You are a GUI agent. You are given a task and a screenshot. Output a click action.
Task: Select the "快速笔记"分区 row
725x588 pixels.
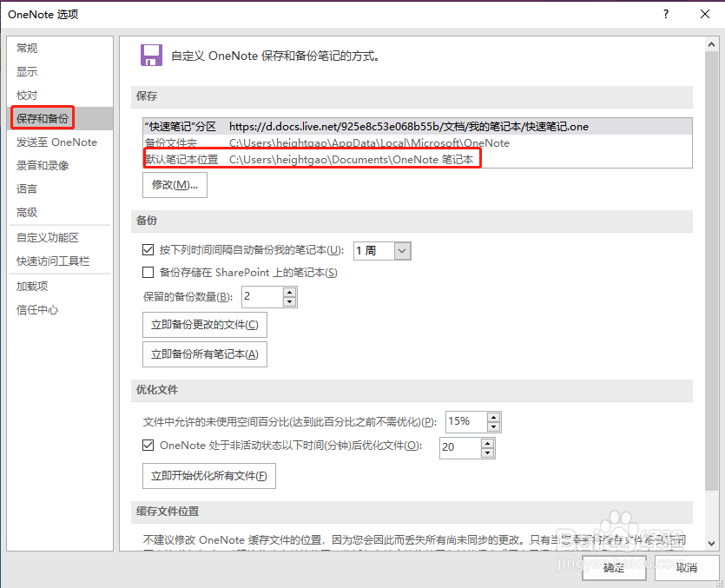[417, 126]
